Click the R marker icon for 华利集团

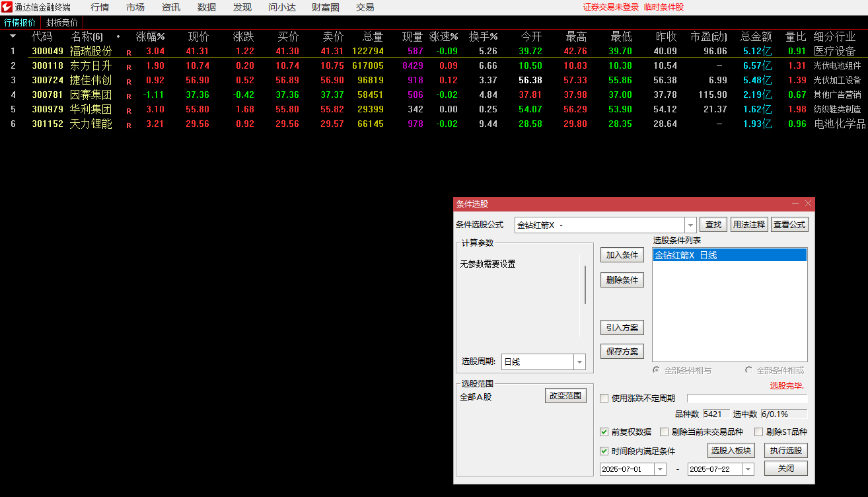[x=129, y=110]
